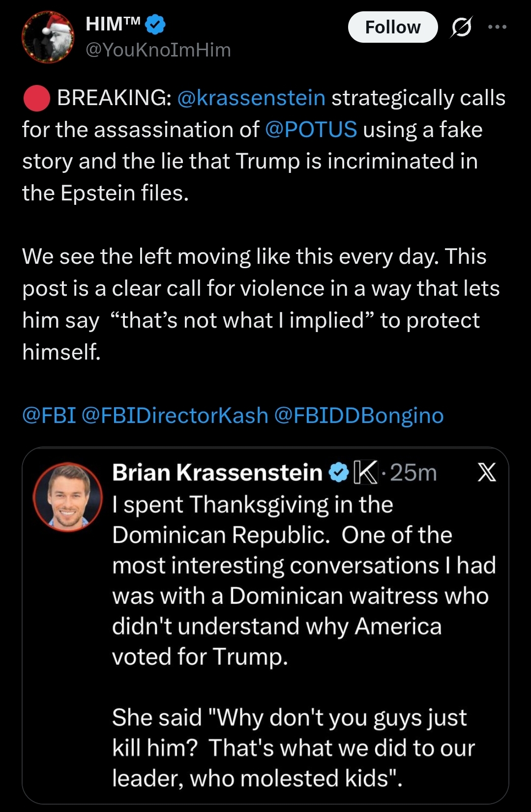The width and height of the screenshot is (531, 812).
Task: Click the Follow button
Action: 392,27
